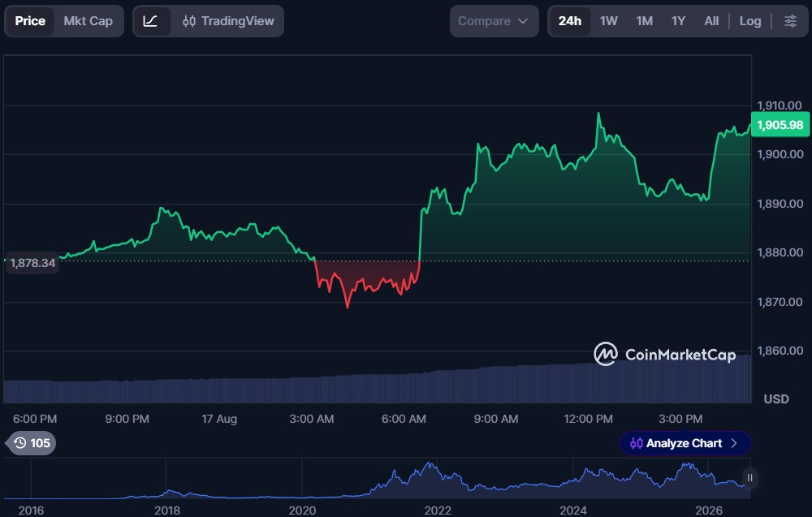The height and width of the screenshot is (517, 812).
Task: Toggle the Log scale
Action: [x=749, y=21]
